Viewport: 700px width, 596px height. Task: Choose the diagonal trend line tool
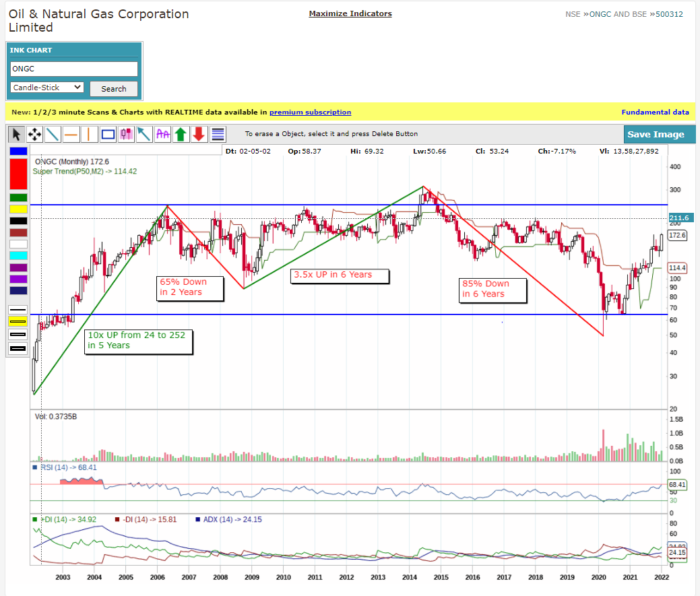pyautogui.click(x=53, y=134)
